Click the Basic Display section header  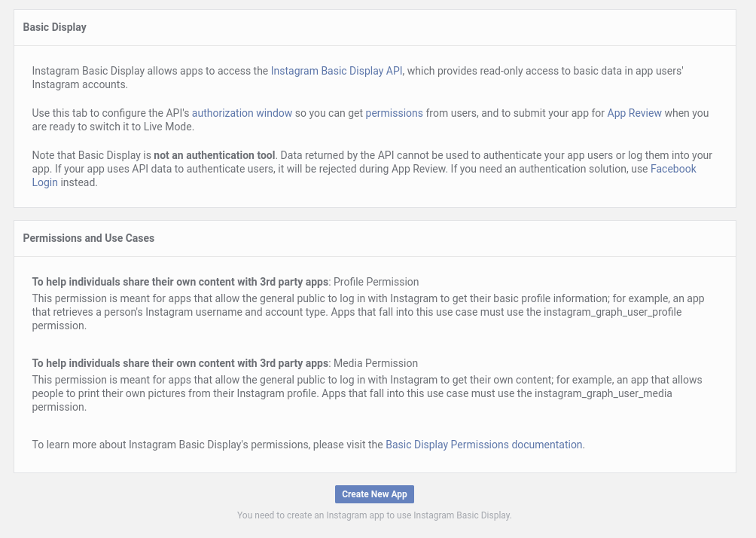click(x=55, y=27)
